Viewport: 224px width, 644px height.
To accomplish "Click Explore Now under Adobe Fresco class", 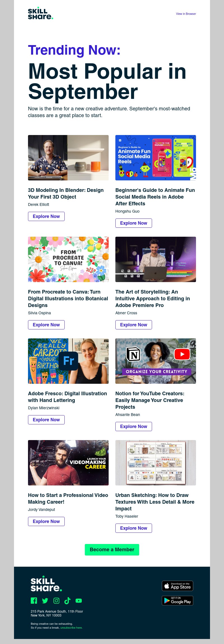I will 46,420.
